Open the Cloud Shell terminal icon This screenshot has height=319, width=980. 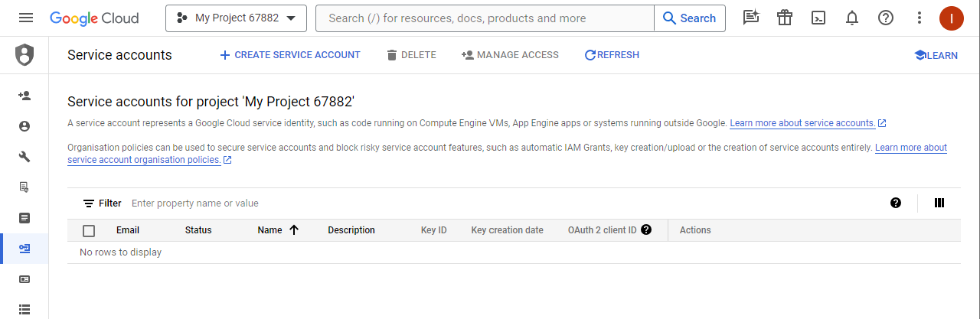point(818,18)
